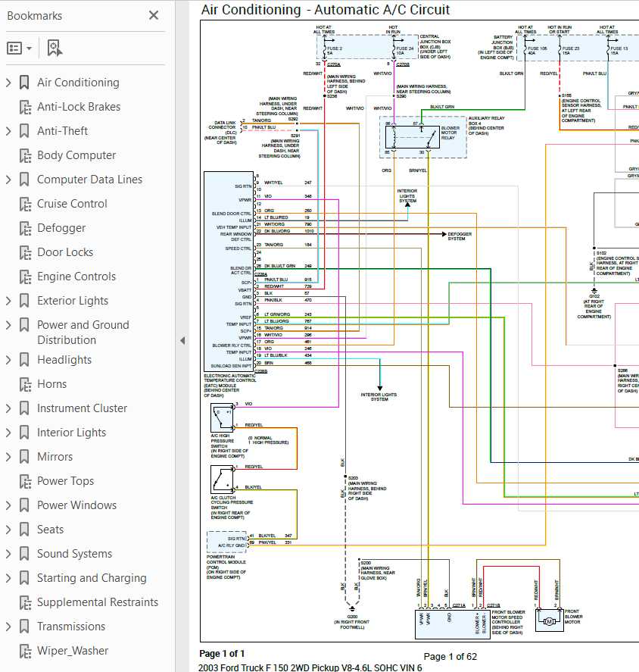Click the Wiper_Washer bookmark icon
The height and width of the screenshot is (672, 639).
point(25,651)
